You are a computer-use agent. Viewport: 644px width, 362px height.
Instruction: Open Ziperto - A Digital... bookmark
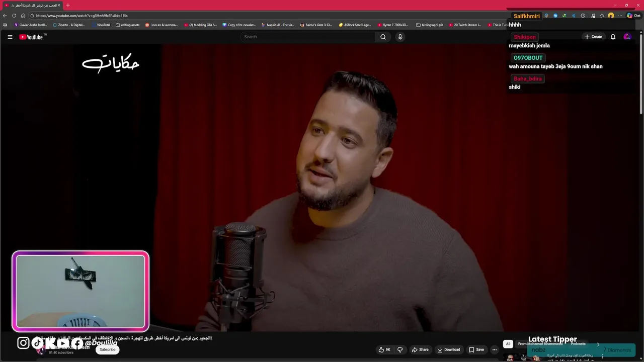69,25
